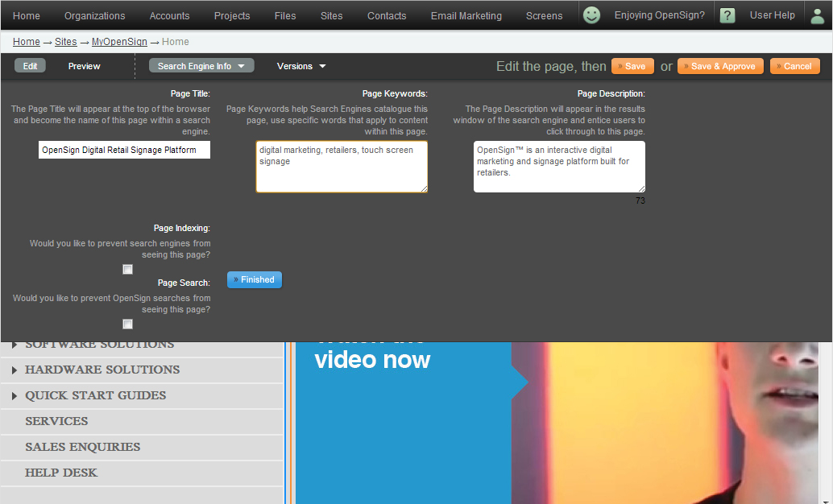The image size is (833, 504).
Task: Click the question mark help icon
Action: click(727, 15)
